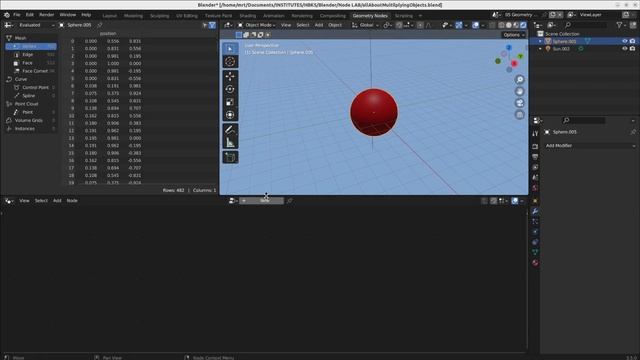Image resolution: width=640 pixels, height=360 pixels.
Task: Expand the Sun.002 outliner item
Action: [x=540, y=49]
